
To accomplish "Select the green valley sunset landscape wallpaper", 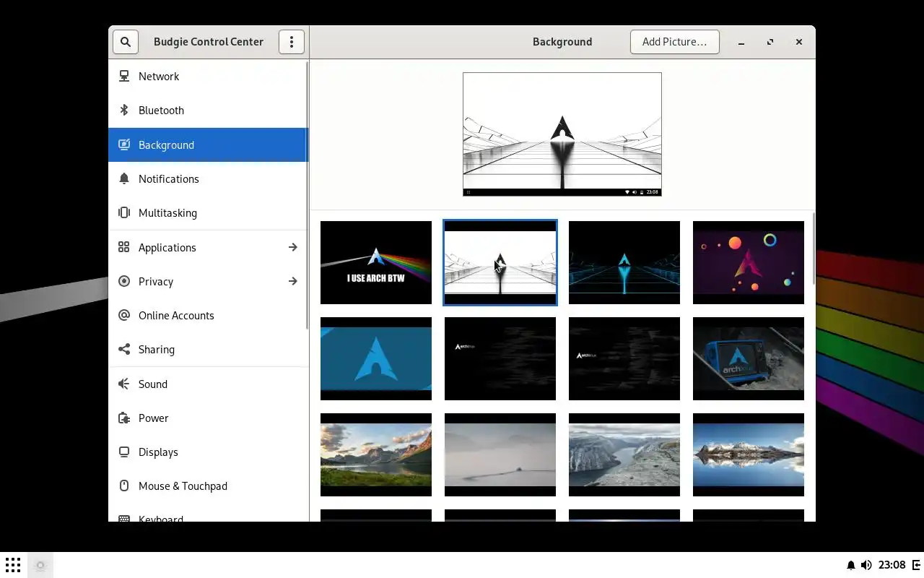I will point(376,454).
